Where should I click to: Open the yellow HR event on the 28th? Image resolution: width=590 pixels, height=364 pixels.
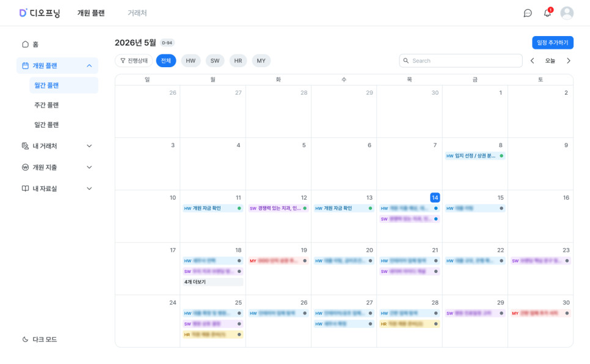409,324
